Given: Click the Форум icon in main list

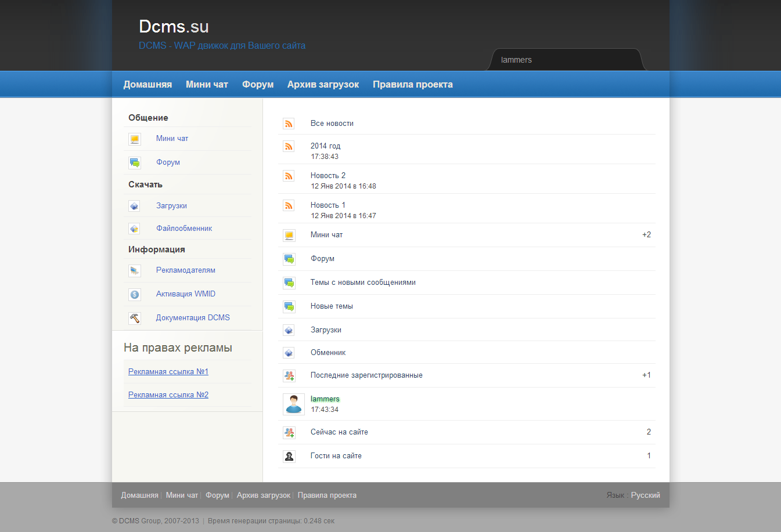Looking at the screenshot, I should point(289,259).
